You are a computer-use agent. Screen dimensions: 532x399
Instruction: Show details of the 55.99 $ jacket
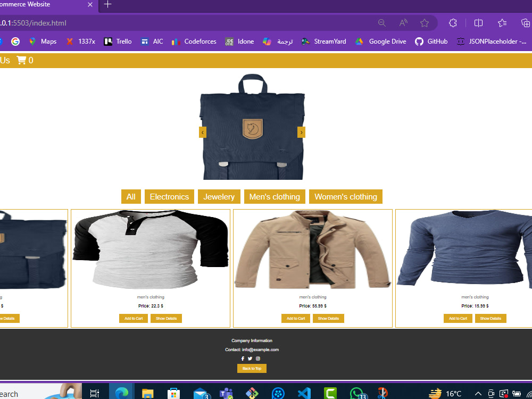(328, 319)
